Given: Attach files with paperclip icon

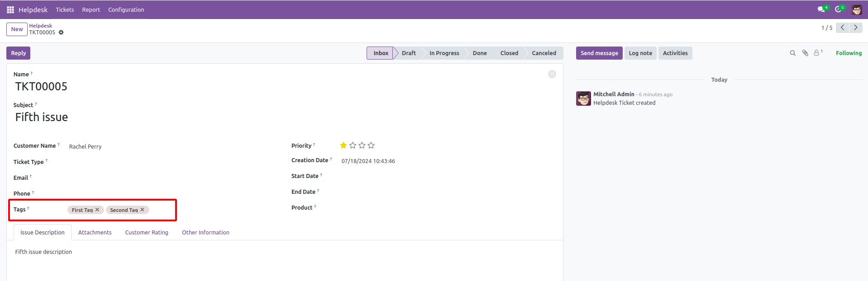Looking at the screenshot, I should point(805,53).
